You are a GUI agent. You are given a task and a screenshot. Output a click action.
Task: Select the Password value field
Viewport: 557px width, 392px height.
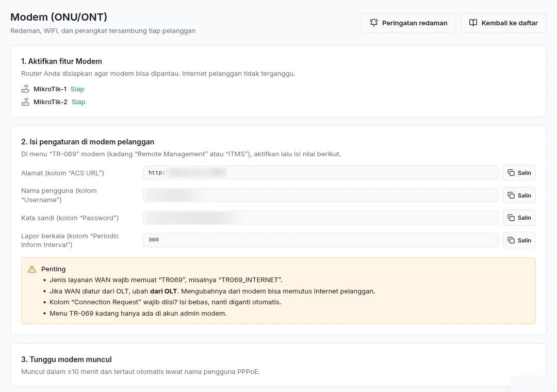click(321, 218)
